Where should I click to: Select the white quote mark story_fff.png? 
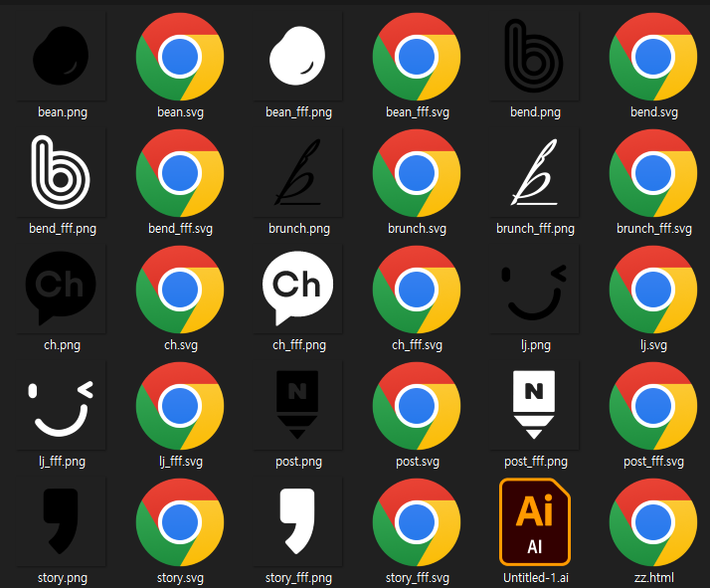(298, 522)
